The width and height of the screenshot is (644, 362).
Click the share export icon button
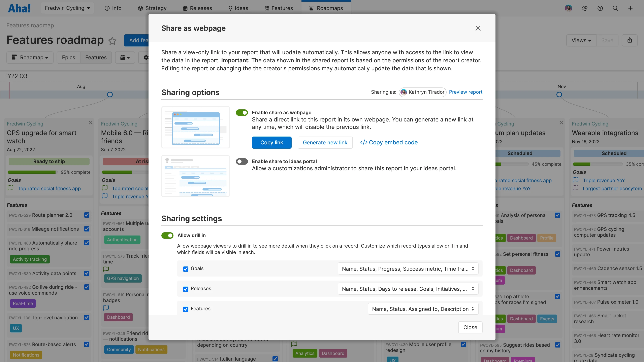630,40
